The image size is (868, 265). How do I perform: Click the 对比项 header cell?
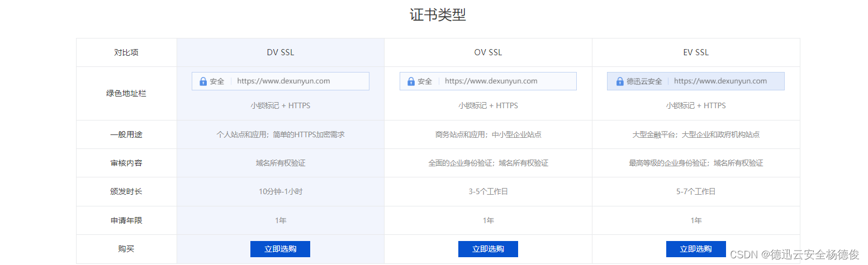[126, 52]
